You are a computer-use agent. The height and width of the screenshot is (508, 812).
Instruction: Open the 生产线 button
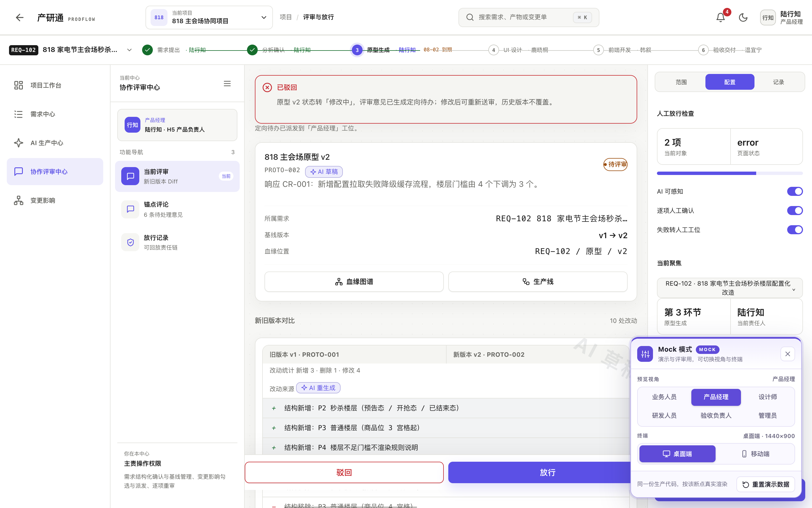(x=538, y=282)
